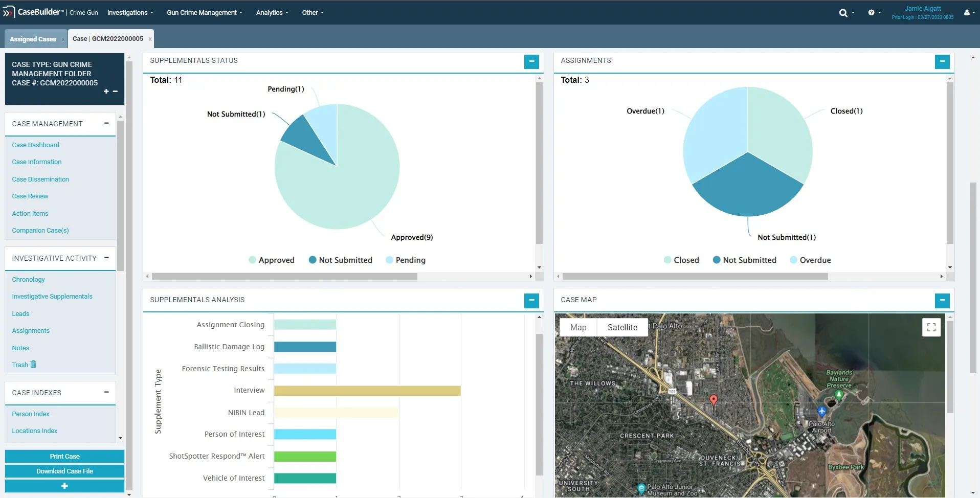Toggle Pending legend in Supplementals Status

(x=406, y=260)
